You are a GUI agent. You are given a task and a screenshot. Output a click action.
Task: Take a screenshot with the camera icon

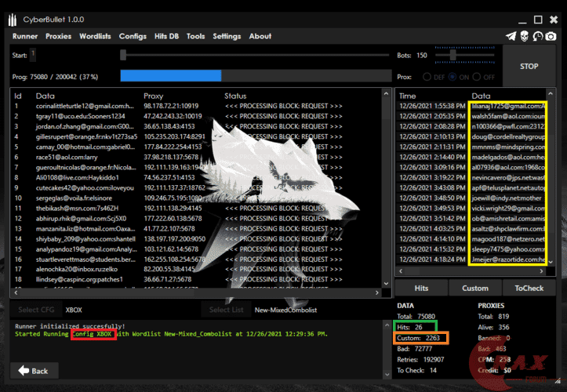coord(551,36)
